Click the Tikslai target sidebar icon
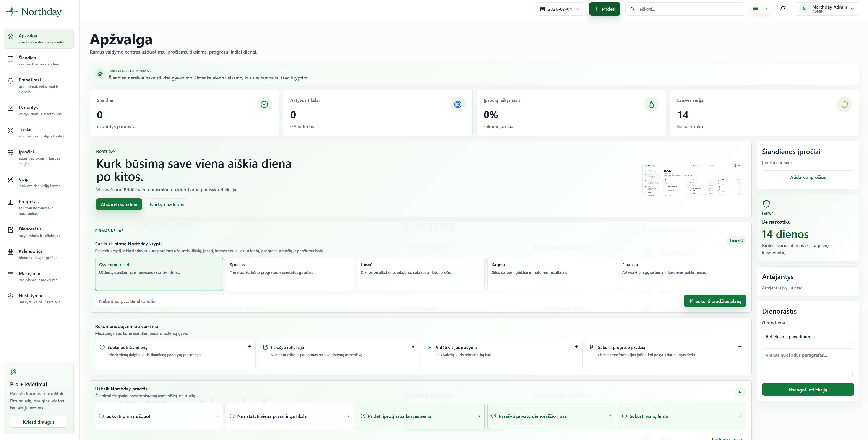The height and width of the screenshot is (440, 868). pyautogui.click(x=10, y=131)
